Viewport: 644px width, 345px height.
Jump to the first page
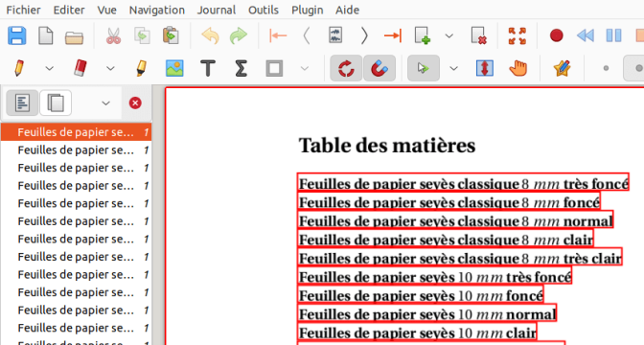[278, 35]
